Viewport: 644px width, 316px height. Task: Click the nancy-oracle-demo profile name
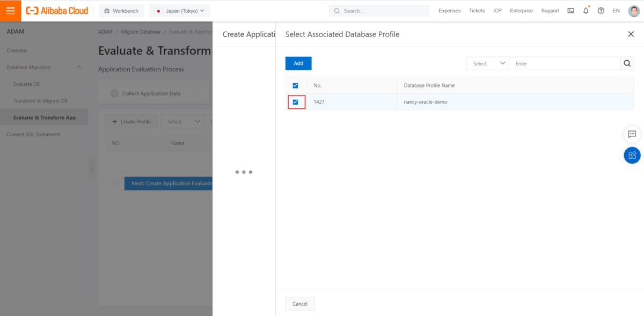pyautogui.click(x=425, y=102)
